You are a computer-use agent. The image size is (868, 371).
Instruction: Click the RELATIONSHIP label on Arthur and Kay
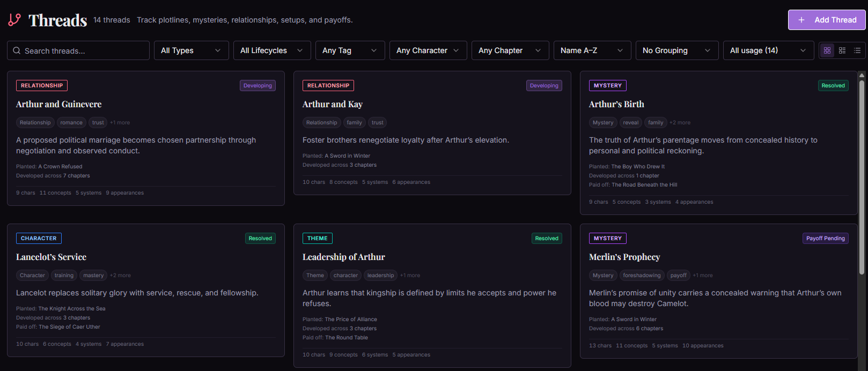point(328,86)
